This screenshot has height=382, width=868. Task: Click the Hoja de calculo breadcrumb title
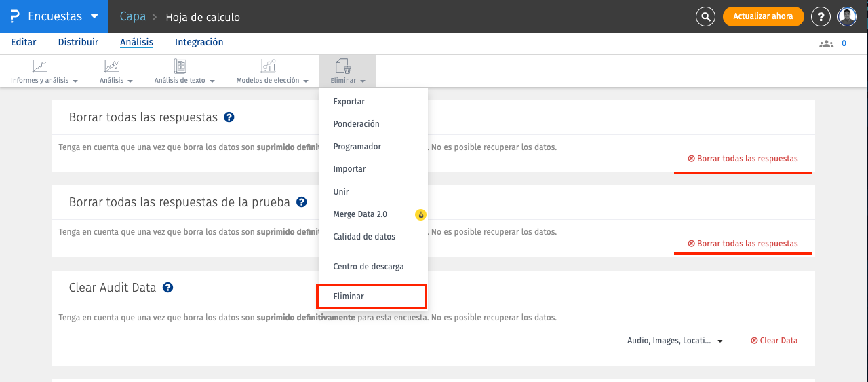tap(203, 17)
